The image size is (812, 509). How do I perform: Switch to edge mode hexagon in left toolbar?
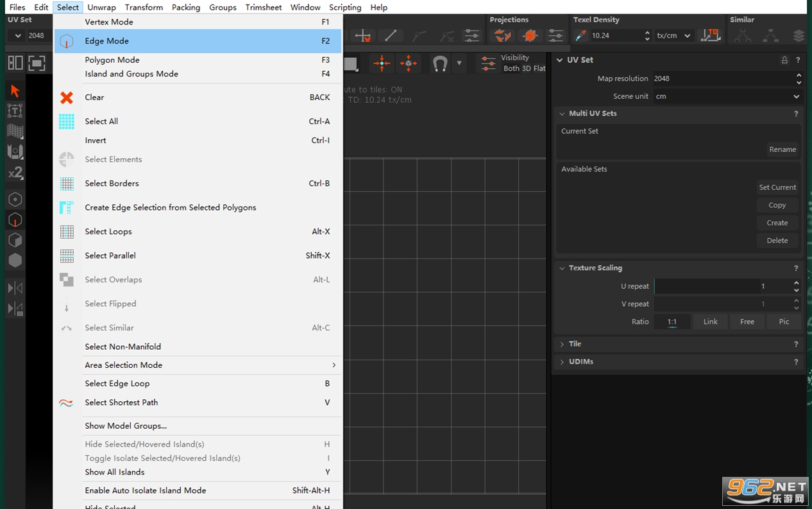coord(15,220)
